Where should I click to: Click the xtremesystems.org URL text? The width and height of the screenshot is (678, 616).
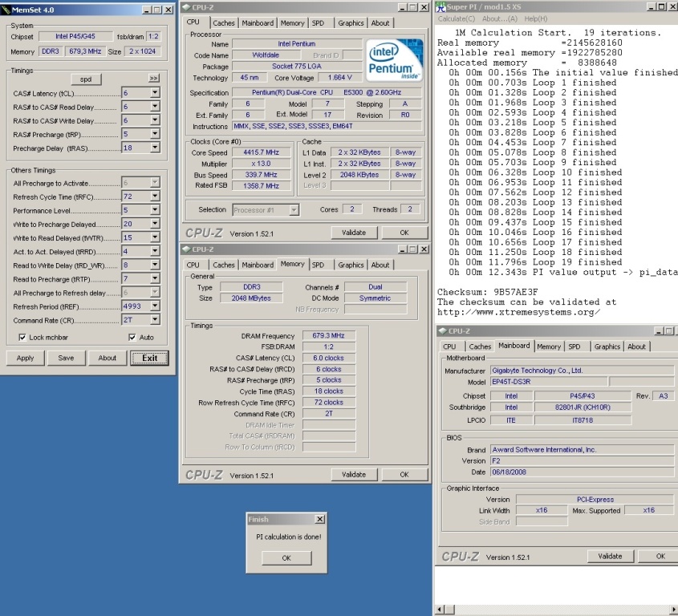pos(518,312)
